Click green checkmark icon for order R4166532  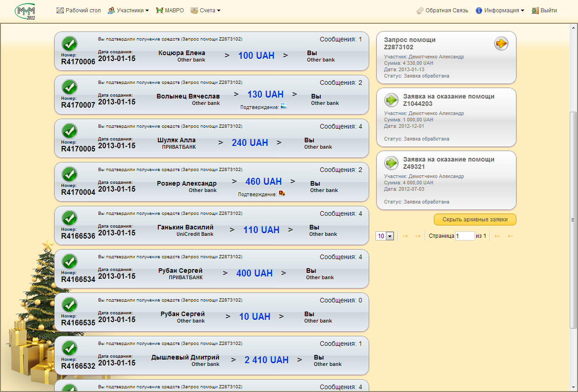(x=69, y=348)
